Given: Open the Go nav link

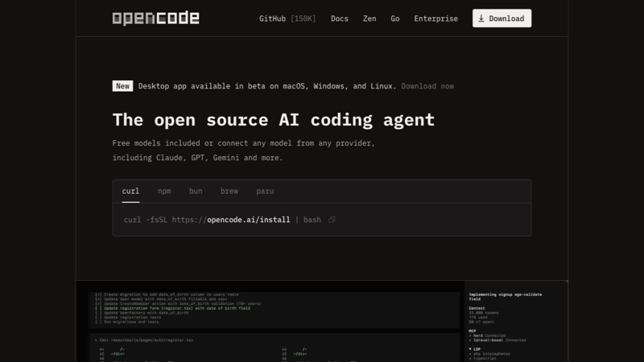Looking at the screenshot, I should (394, 19).
